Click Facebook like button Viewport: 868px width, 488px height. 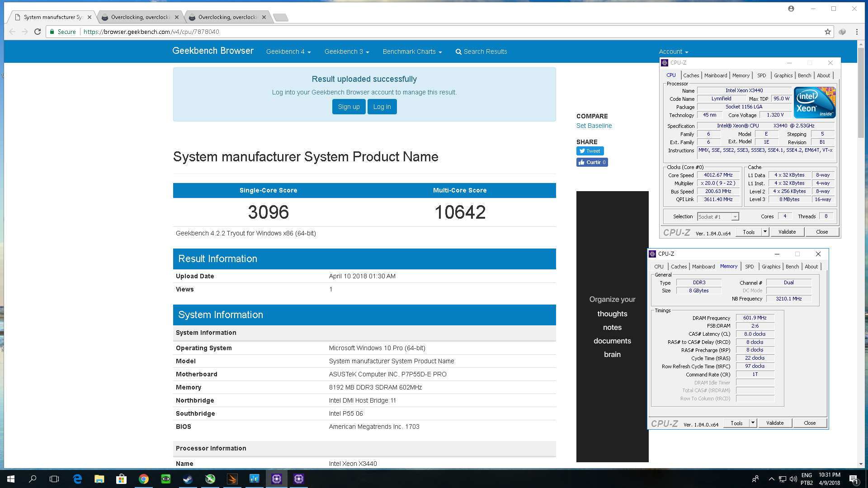(x=592, y=162)
